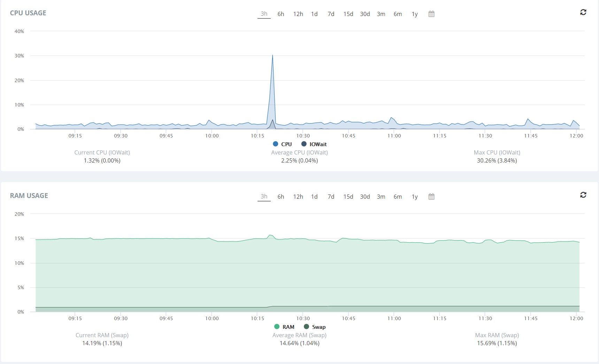599x364 pixels.
Task: Click the Max RAM value 15.69% (1.15%)
Action: pos(497,343)
